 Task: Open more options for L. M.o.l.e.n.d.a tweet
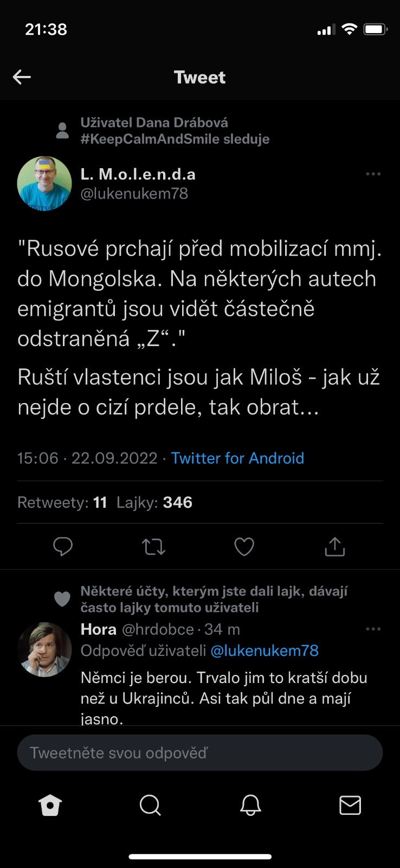pyautogui.click(x=373, y=174)
